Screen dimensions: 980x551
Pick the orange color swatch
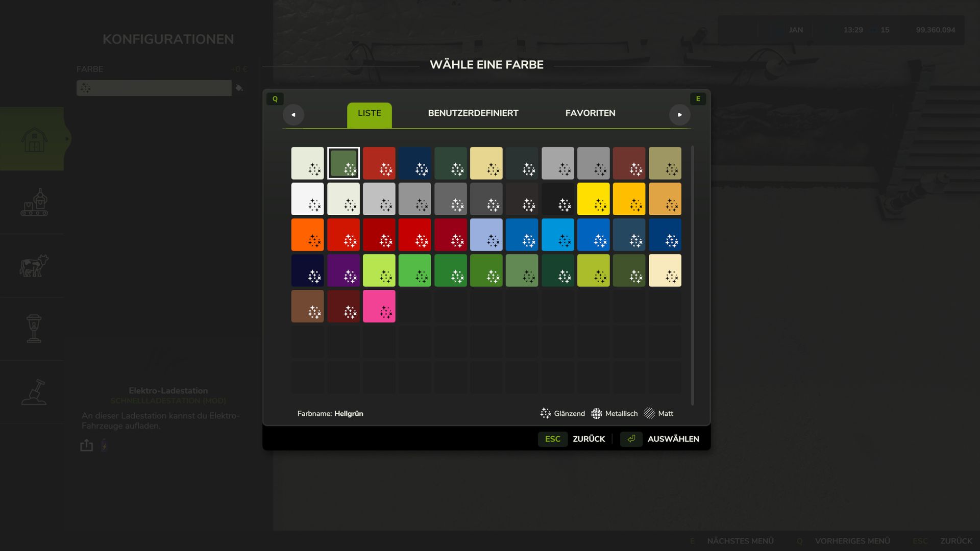[x=308, y=235]
